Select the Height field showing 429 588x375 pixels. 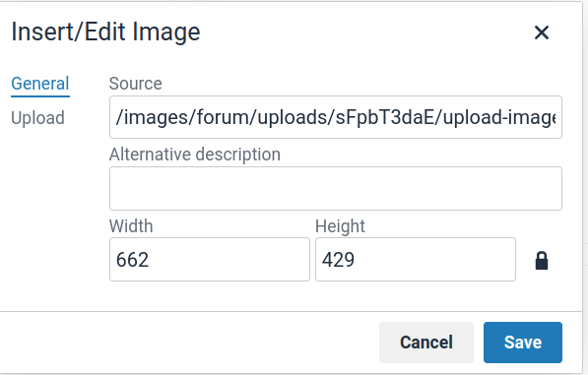(x=416, y=259)
